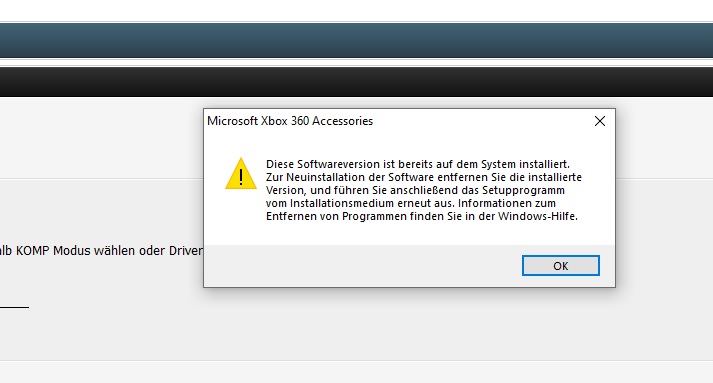Click the white dialog area below the warning icon
The width and height of the screenshot is (713, 383).
coord(241,218)
